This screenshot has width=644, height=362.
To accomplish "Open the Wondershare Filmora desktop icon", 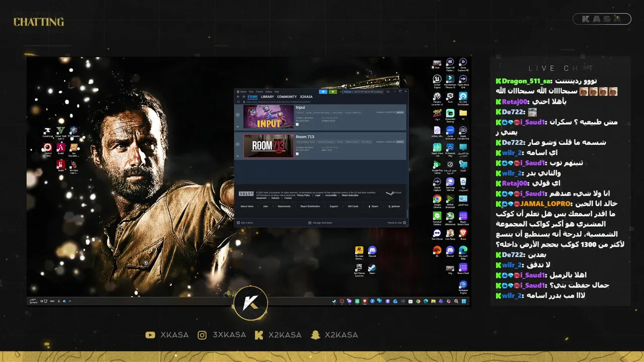I will 450,79.
